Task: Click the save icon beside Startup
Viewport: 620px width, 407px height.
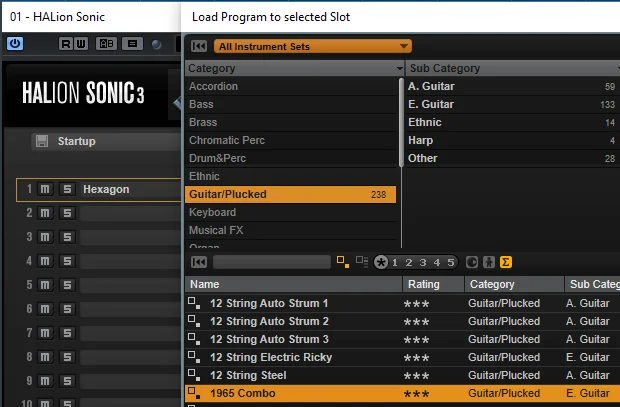Action: click(42, 141)
